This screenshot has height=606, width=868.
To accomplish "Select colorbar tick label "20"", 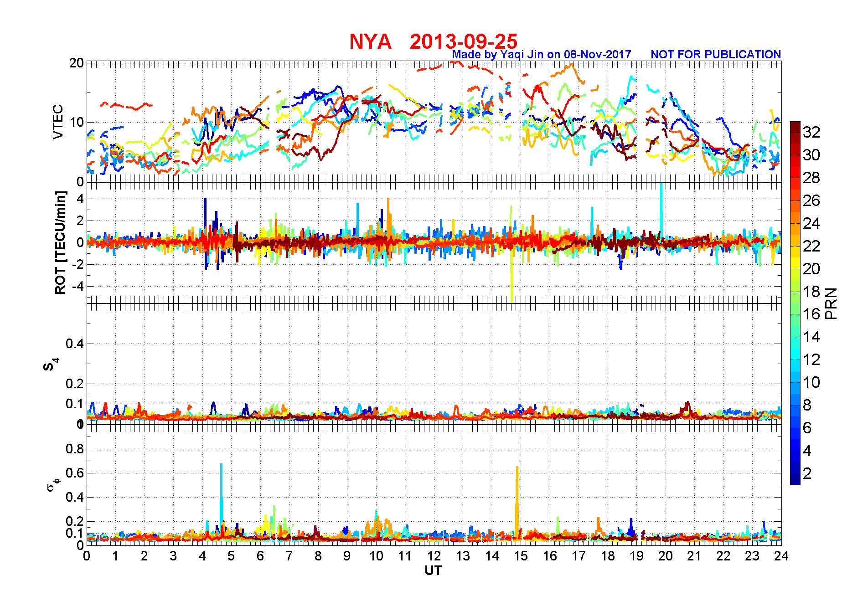I will pos(811,269).
